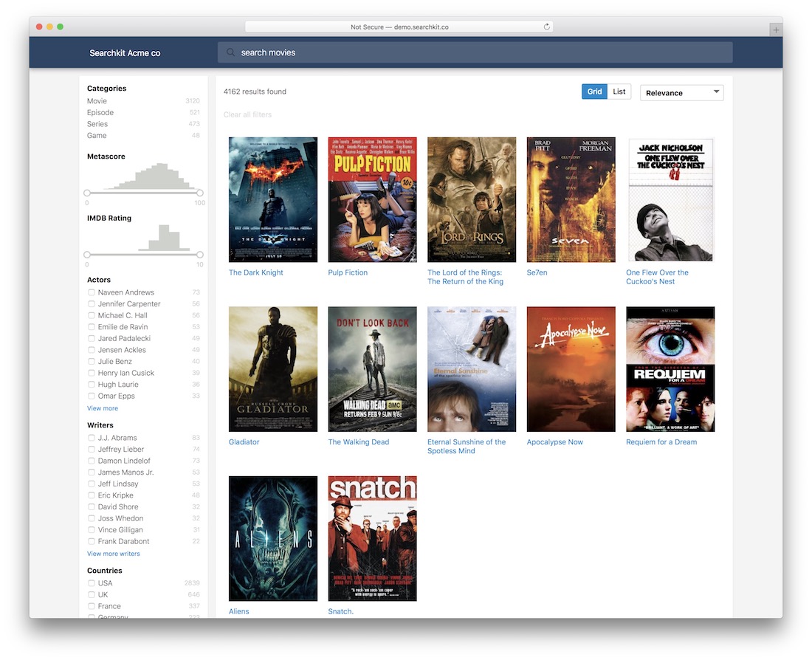Check the Jeff Lindsay checkbox
The image size is (812, 660).
(x=91, y=484)
